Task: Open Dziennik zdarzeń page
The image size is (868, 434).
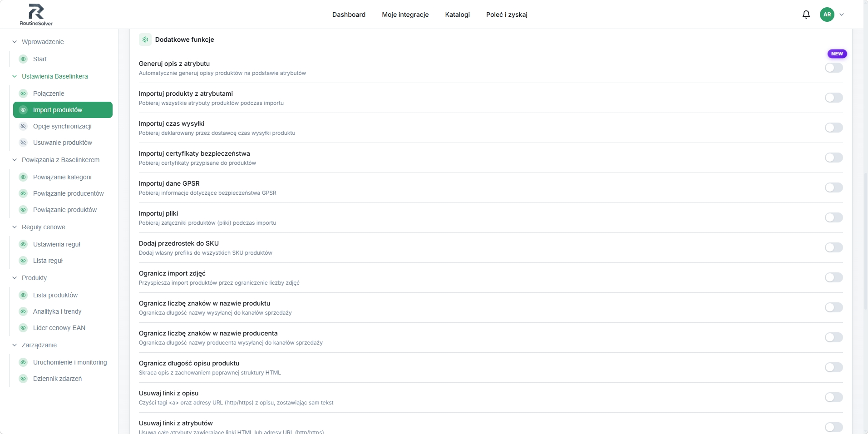Action: [x=57, y=379]
